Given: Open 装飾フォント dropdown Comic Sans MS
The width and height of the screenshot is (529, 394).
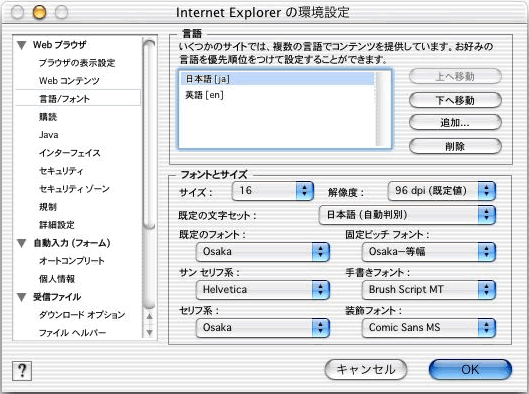Looking at the screenshot, I should coord(429,327).
